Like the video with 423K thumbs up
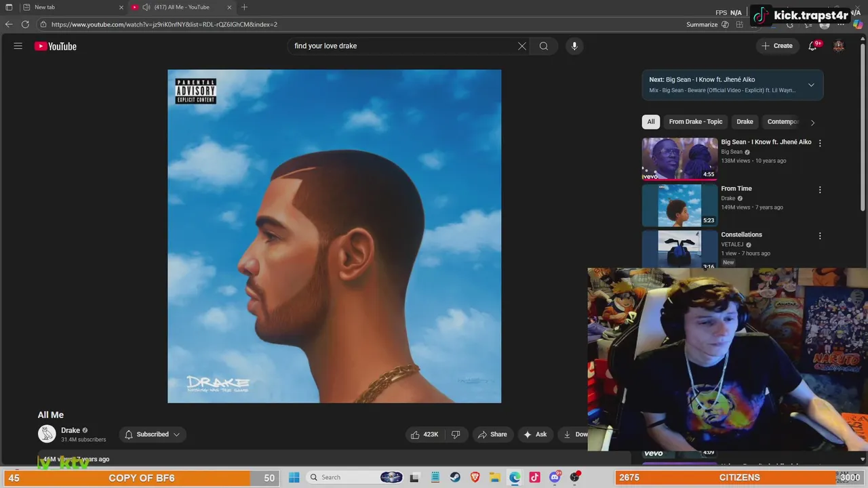868x488 pixels. 425,434
